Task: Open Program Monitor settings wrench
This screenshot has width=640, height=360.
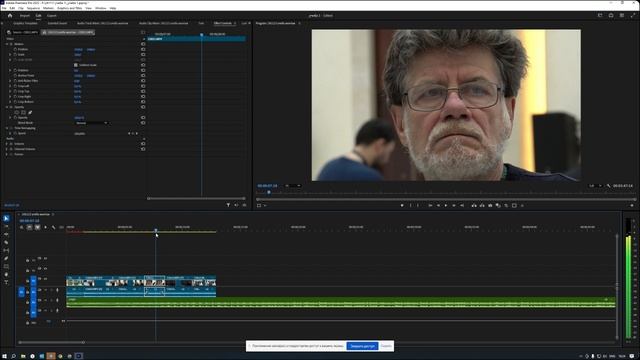Action: [x=609, y=186]
